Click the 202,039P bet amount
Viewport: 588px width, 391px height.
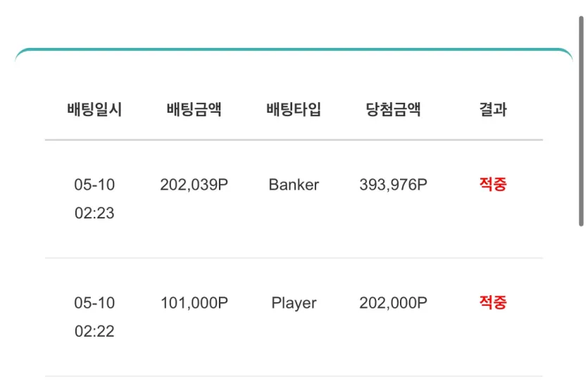click(x=194, y=185)
